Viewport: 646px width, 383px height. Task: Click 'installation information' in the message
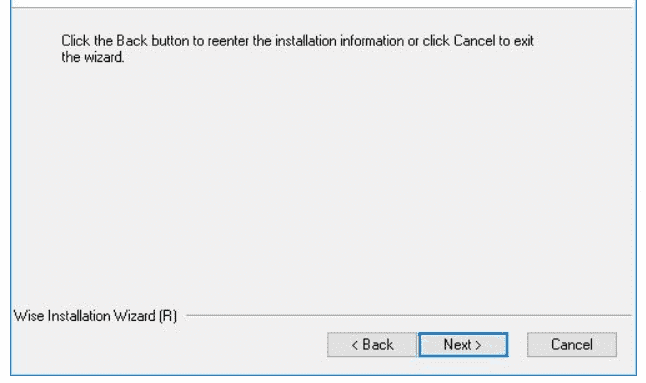[339, 41]
